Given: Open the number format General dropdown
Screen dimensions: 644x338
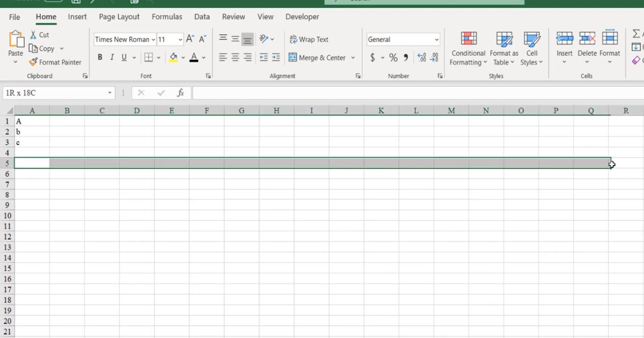Looking at the screenshot, I should pos(436,39).
